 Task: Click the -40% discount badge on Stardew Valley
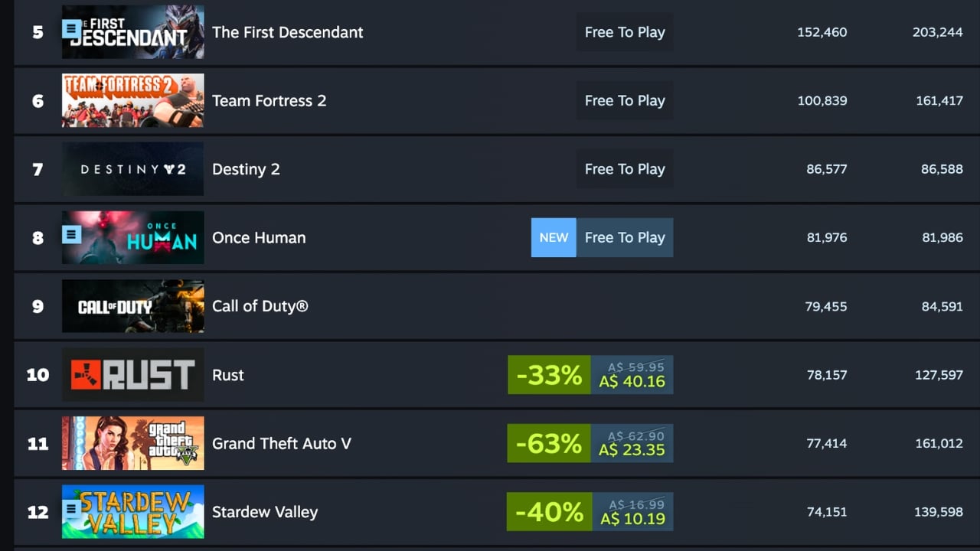(548, 512)
